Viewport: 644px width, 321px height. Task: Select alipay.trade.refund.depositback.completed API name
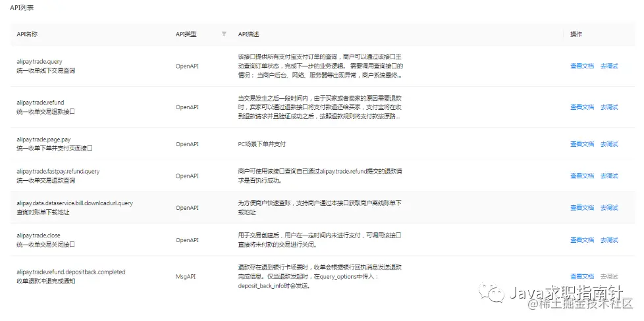tap(71, 272)
